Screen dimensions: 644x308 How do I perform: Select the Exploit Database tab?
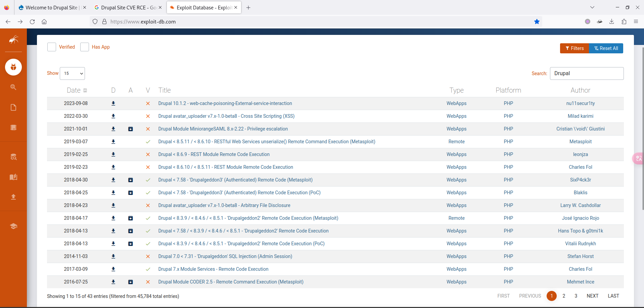204,7
